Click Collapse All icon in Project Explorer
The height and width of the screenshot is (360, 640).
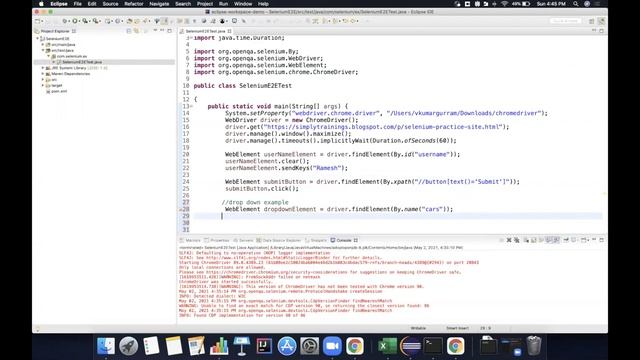pyautogui.click(x=129, y=31)
